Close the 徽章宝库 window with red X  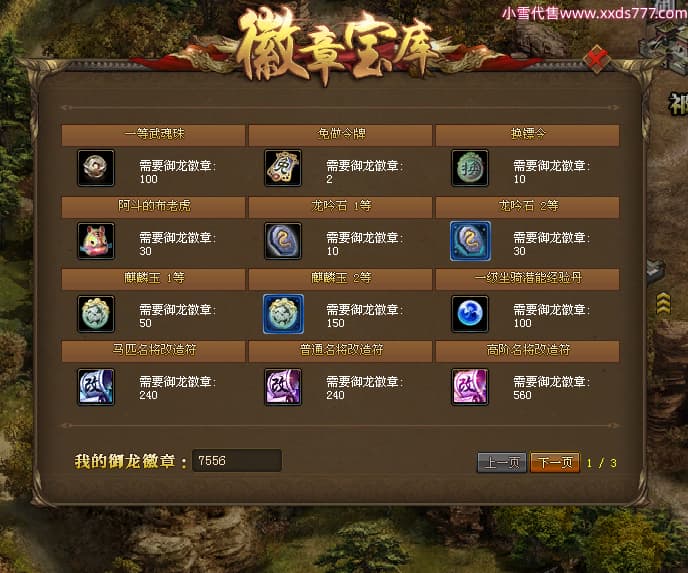pos(597,59)
